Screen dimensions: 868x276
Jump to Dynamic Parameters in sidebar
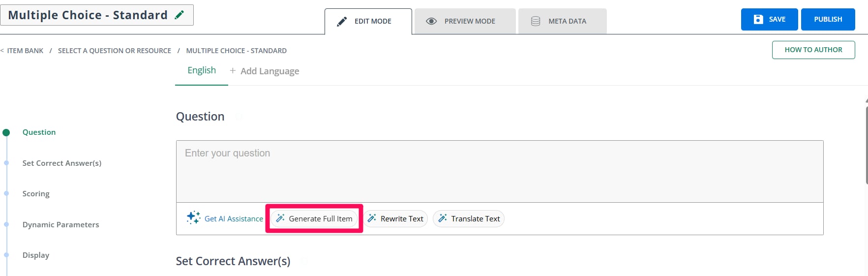click(x=60, y=224)
